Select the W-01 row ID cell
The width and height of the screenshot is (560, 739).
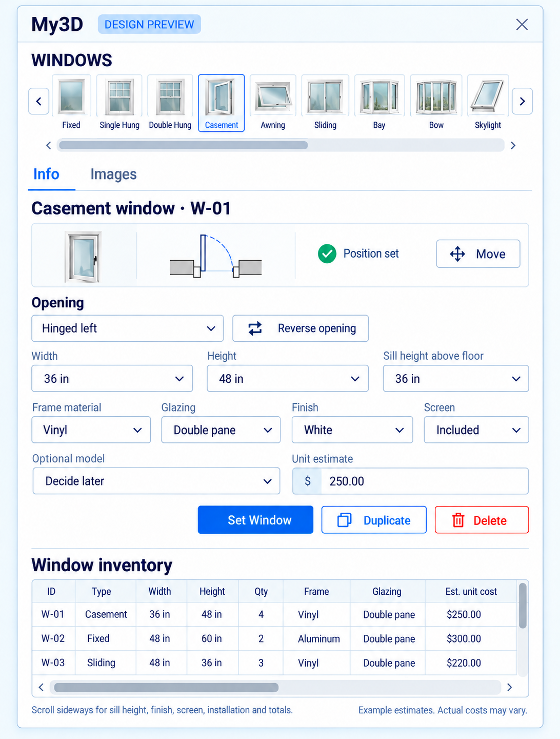click(53, 614)
